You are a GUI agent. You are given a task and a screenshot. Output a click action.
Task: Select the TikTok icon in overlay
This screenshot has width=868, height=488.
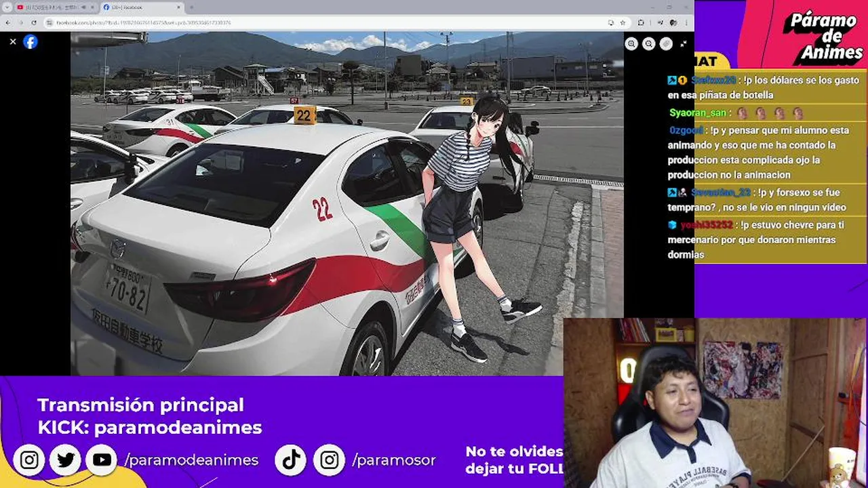click(291, 460)
